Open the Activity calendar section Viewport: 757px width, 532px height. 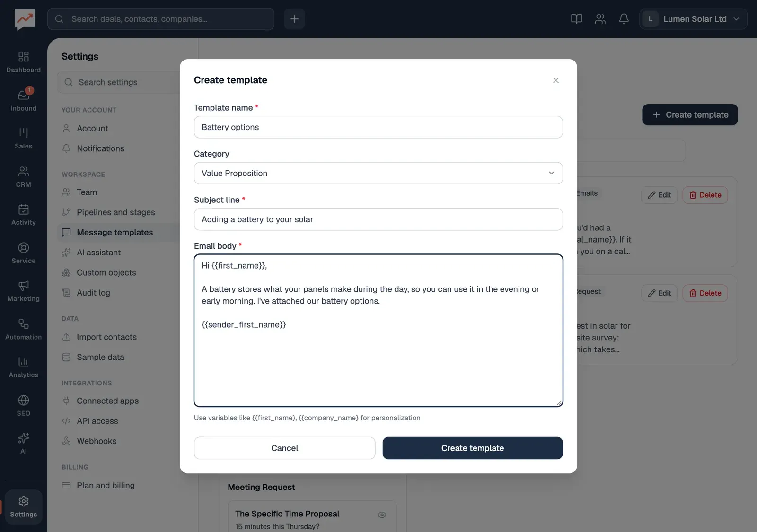click(23, 215)
